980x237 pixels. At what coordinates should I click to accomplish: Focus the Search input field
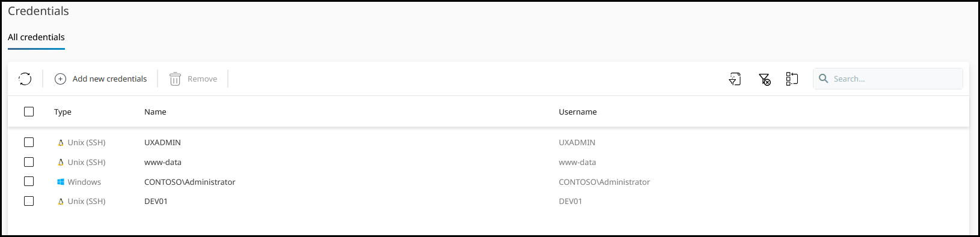point(888,79)
